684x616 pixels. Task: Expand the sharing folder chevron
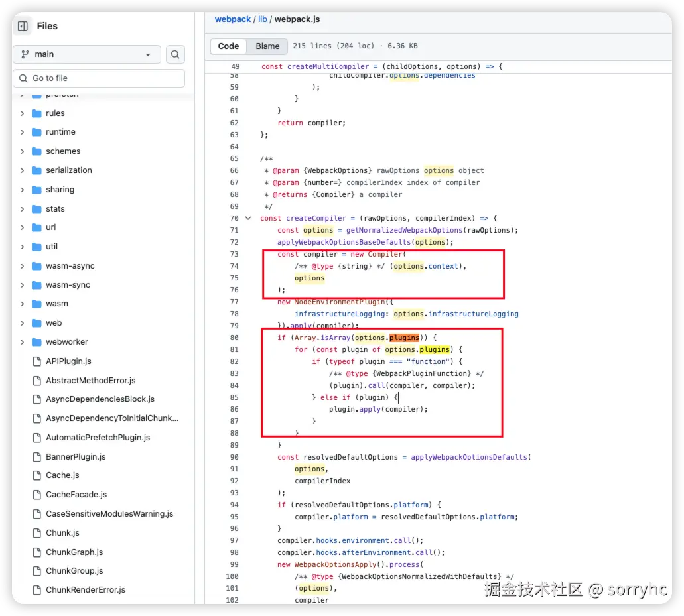[23, 190]
